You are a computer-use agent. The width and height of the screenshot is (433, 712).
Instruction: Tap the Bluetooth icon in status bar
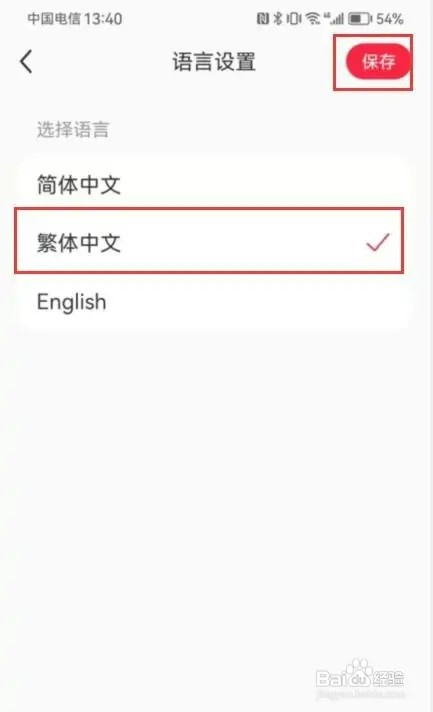click(x=278, y=19)
